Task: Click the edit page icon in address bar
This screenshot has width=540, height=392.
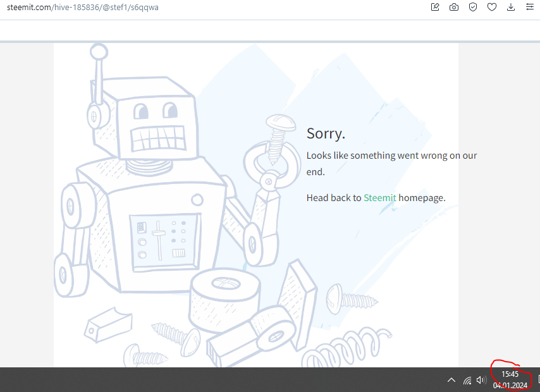Action: point(435,7)
